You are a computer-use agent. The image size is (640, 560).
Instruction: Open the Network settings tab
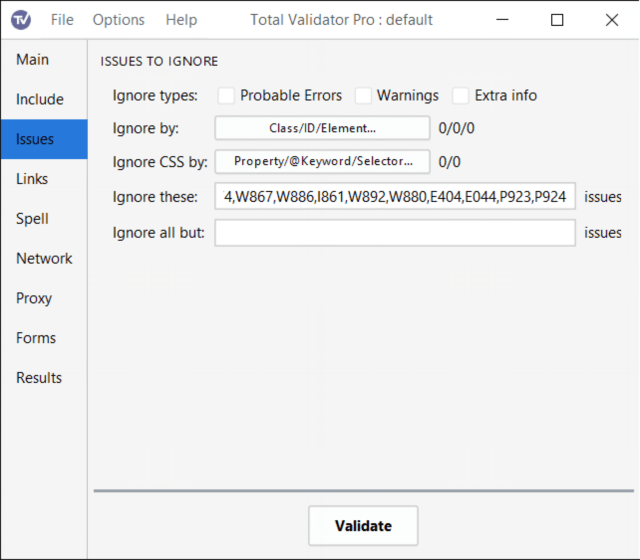pyautogui.click(x=44, y=258)
